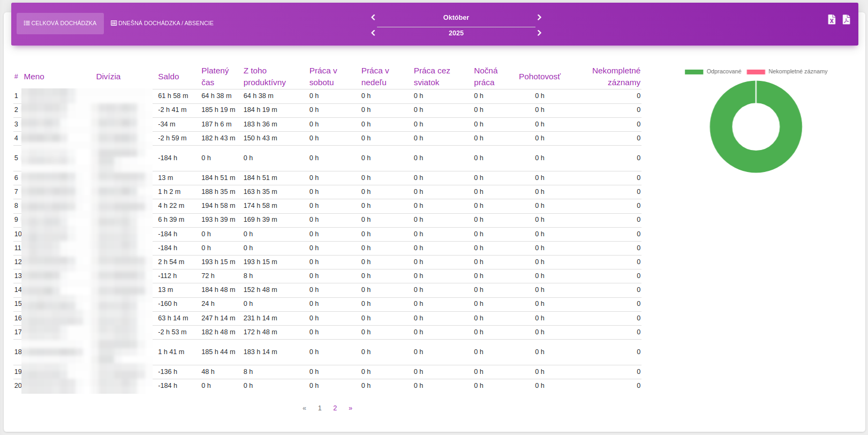Screen dimensions: 868x435
Task: Select pagination page 1
Action: (x=320, y=408)
